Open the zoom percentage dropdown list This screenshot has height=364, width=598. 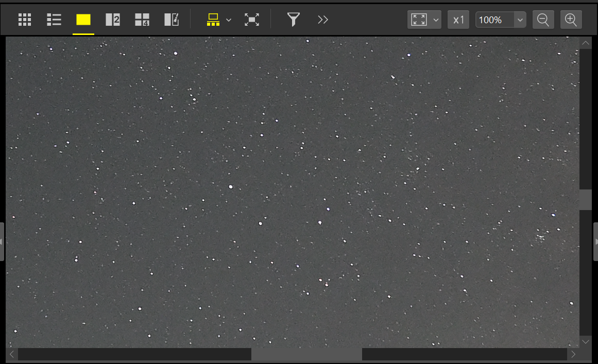coord(520,20)
